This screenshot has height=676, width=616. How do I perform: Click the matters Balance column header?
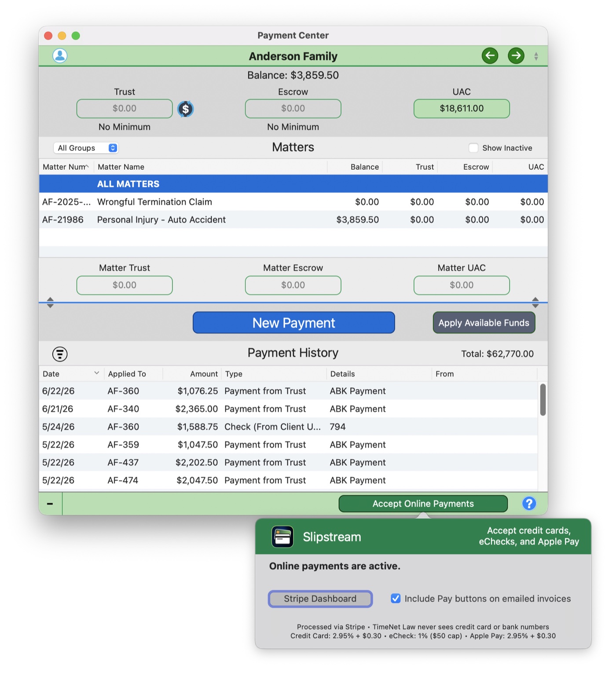pyautogui.click(x=355, y=167)
